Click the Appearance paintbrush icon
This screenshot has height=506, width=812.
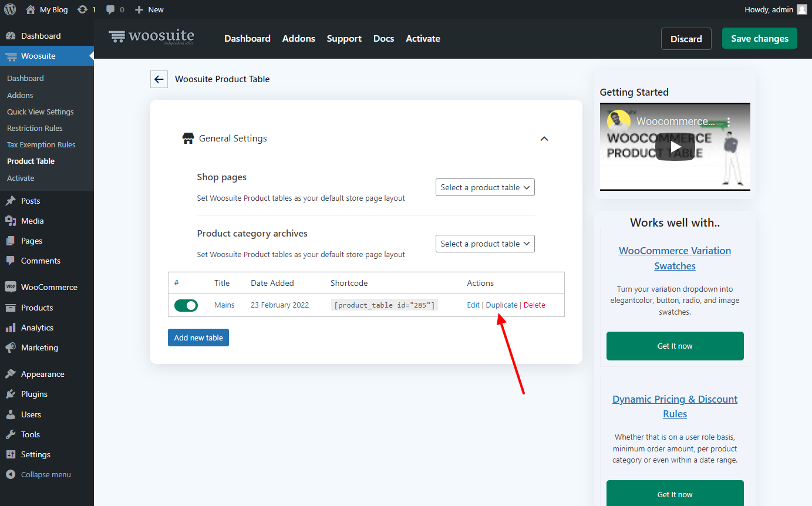click(11, 374)
